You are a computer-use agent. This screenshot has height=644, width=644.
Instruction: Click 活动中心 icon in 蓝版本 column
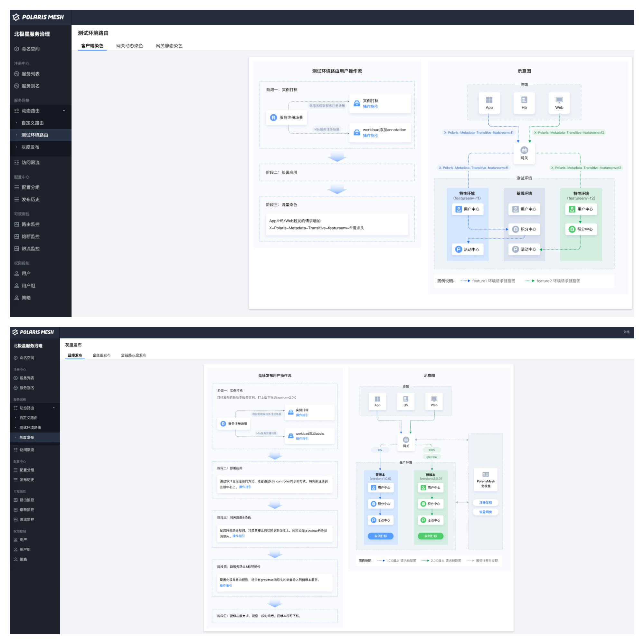click(x=374, y=520)
